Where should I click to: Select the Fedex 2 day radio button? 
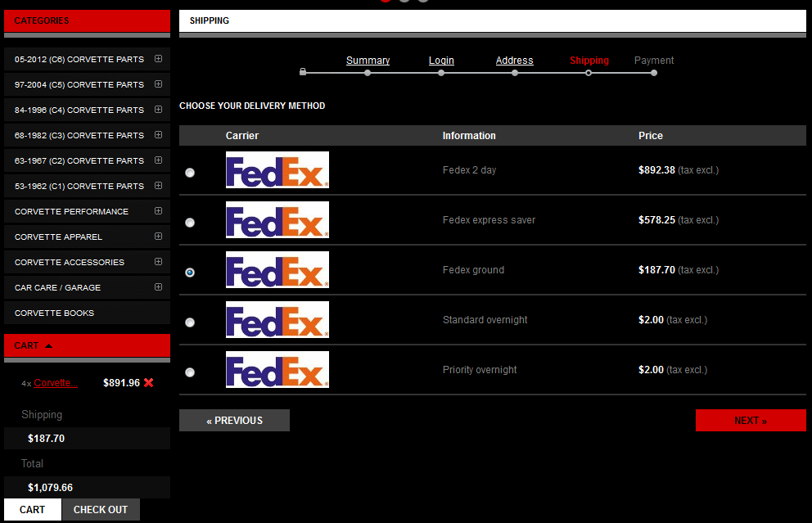[190, 173]
